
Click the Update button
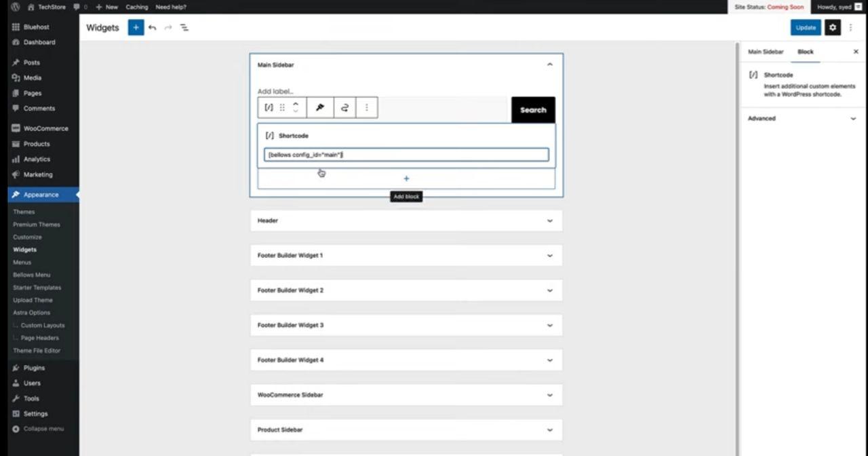click(805, 27)
